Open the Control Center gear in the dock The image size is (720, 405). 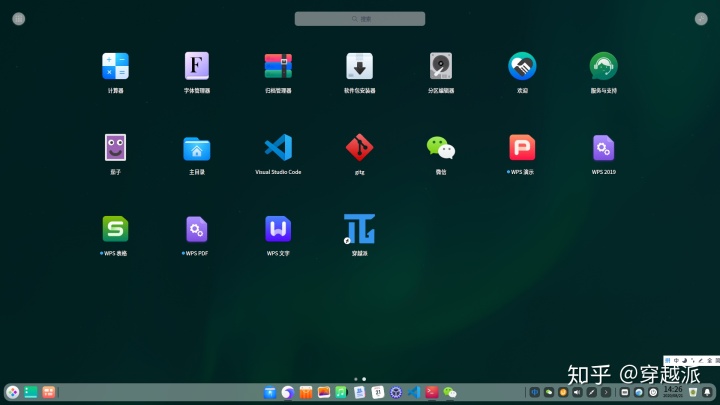[x=396, y=393]
